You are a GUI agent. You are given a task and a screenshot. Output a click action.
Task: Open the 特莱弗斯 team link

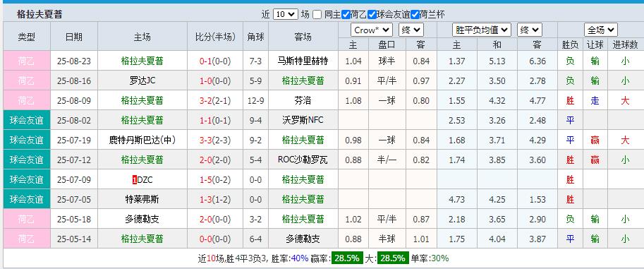click(x=142, y=200)
